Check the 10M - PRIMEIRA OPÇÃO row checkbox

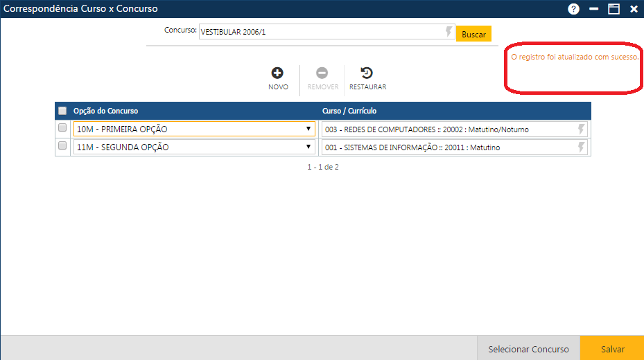[x=62, y=128]
